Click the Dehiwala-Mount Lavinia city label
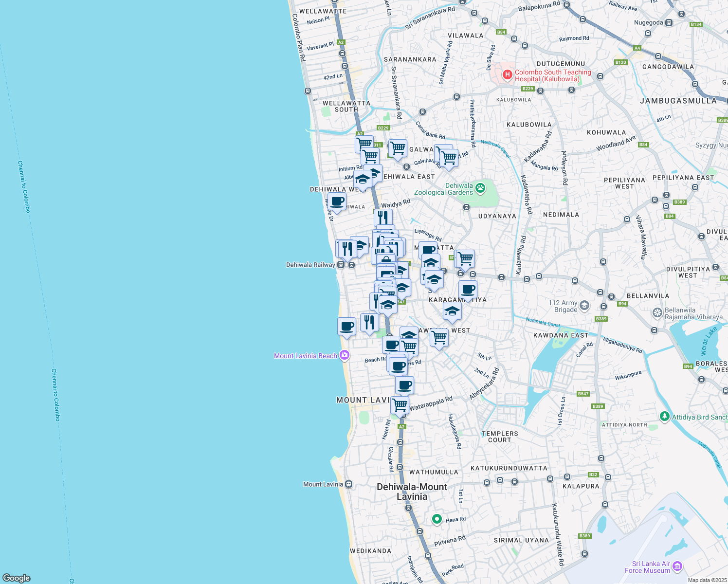Screen dimensions: 728x584 pyautogui.click(x=412, y=492)
